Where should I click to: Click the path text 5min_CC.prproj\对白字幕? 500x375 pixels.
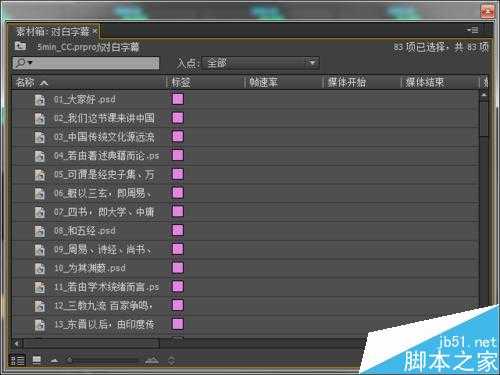[x=88, y=47]
